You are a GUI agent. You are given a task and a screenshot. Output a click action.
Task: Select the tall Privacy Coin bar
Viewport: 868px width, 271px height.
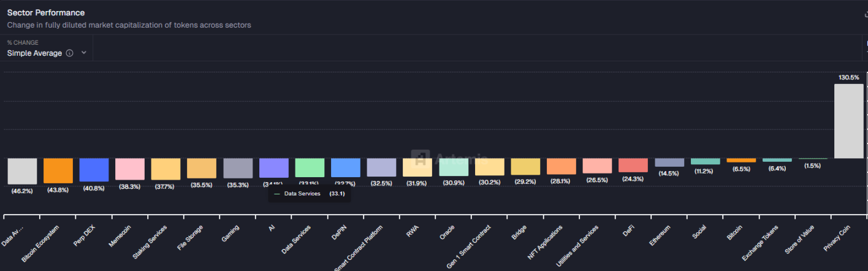(x=848, y=121)
